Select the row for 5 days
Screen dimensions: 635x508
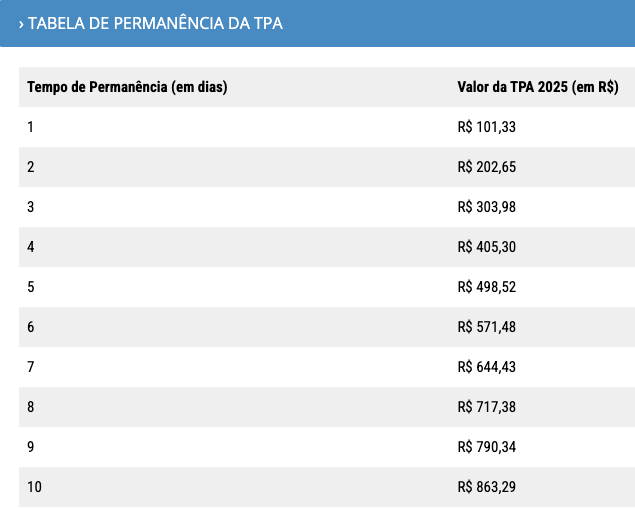[x=327, y=287]
